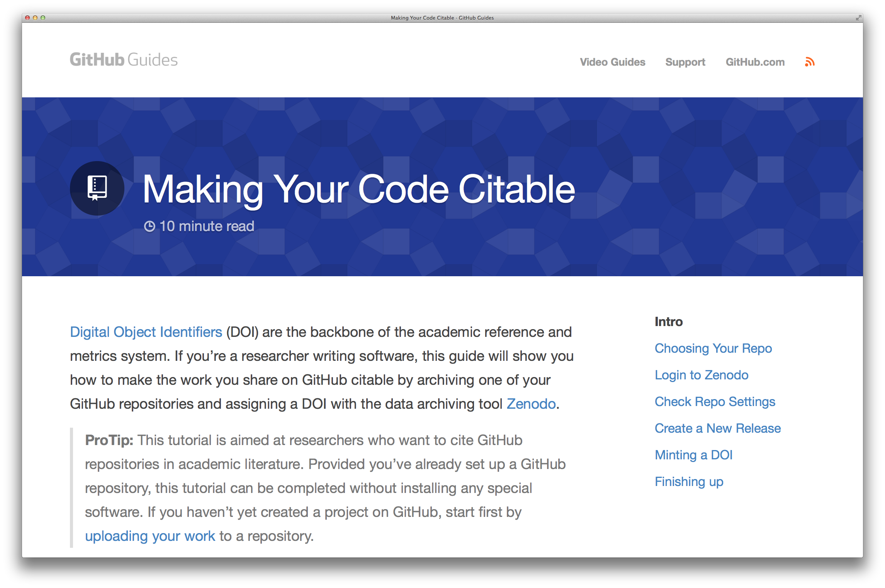The width and height of the screenshot is (885, 588).
Task: Navigate to Finishing up section
Action: pyautogui.click(x=689, y=480)
